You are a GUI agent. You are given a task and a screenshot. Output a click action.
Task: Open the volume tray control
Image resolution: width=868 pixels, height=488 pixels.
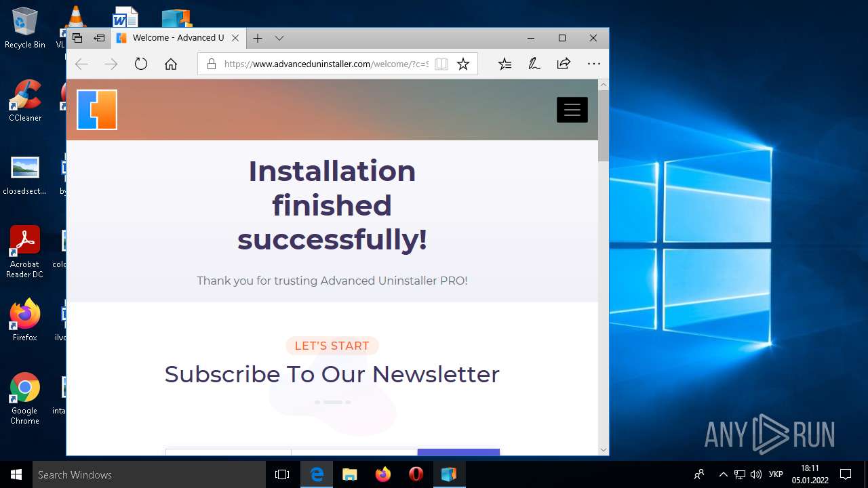[x=756, y=474]
